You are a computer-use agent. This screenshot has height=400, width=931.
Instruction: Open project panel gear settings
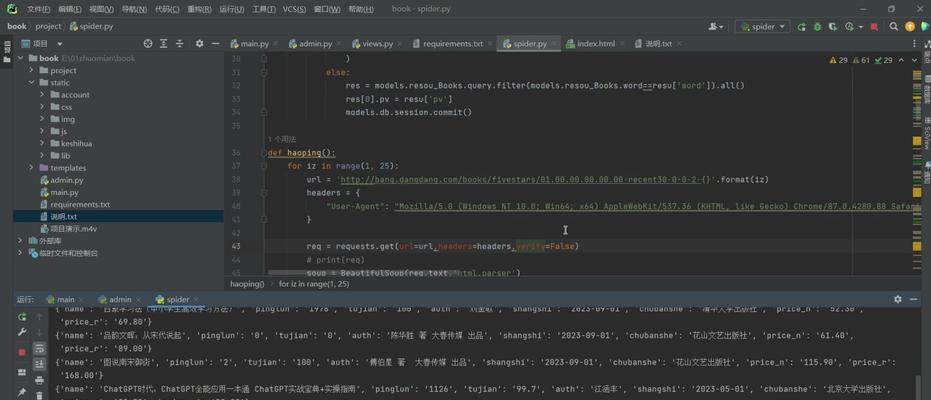coord(200,43)
